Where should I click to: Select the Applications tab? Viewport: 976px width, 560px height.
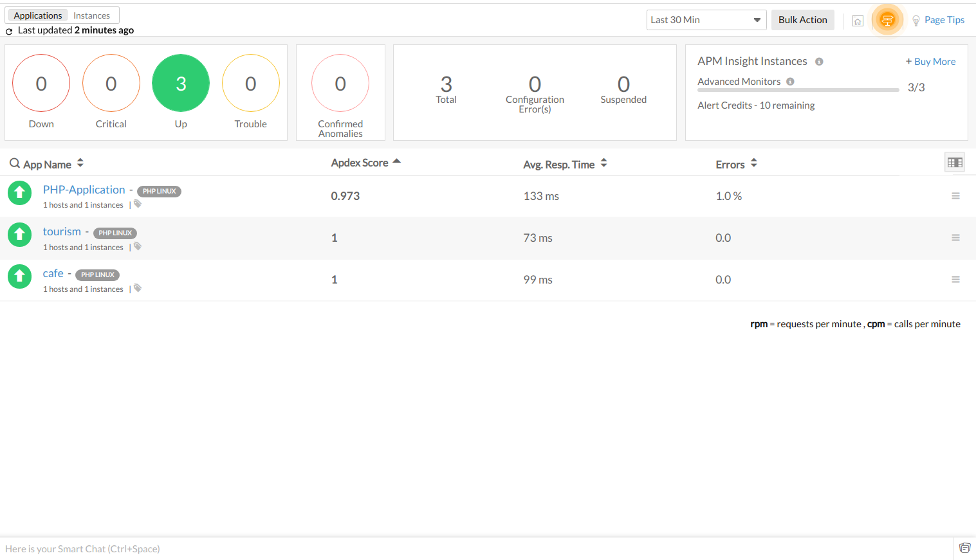(37, 15)
